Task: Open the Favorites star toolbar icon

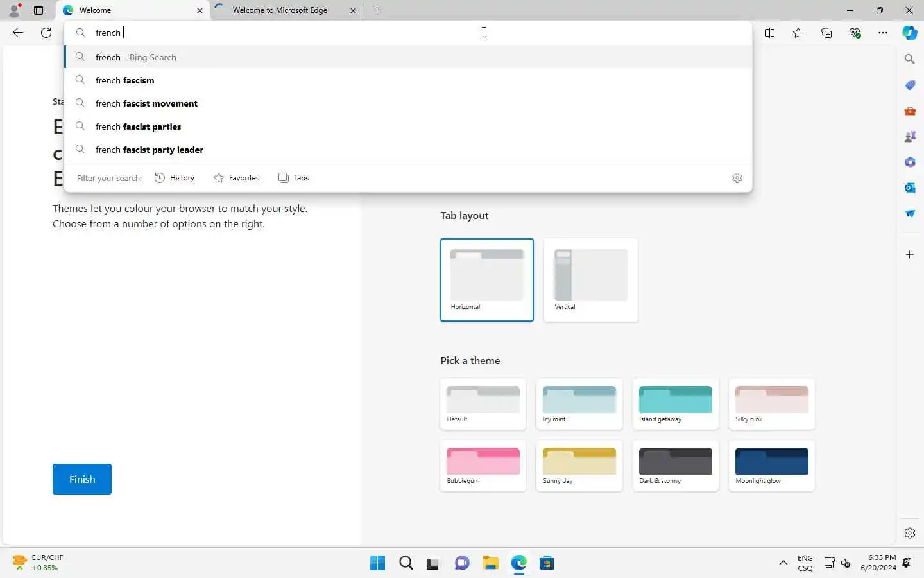Action: (x=798, y=33)
